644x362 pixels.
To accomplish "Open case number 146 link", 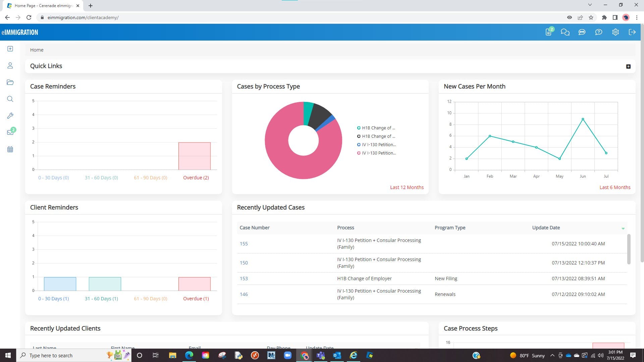I will 244,294.
